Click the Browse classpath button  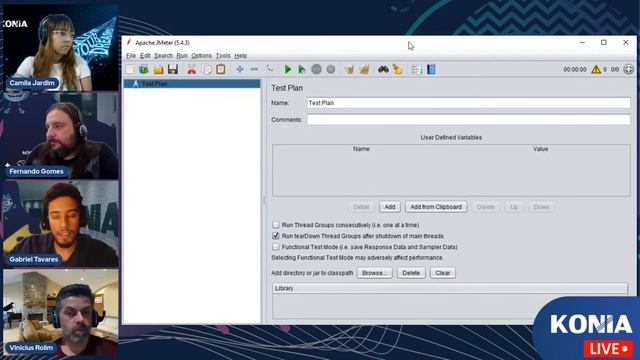coord(374,273)
